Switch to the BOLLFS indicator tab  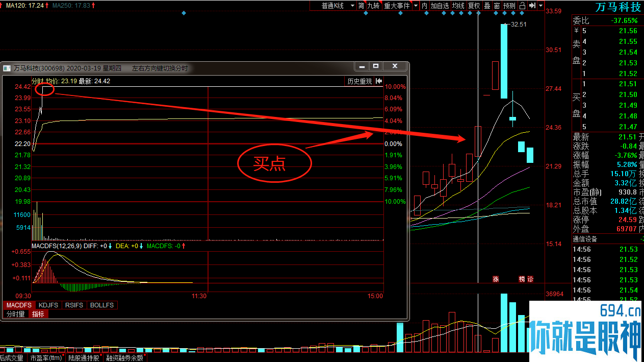click(x=102, y=305)
